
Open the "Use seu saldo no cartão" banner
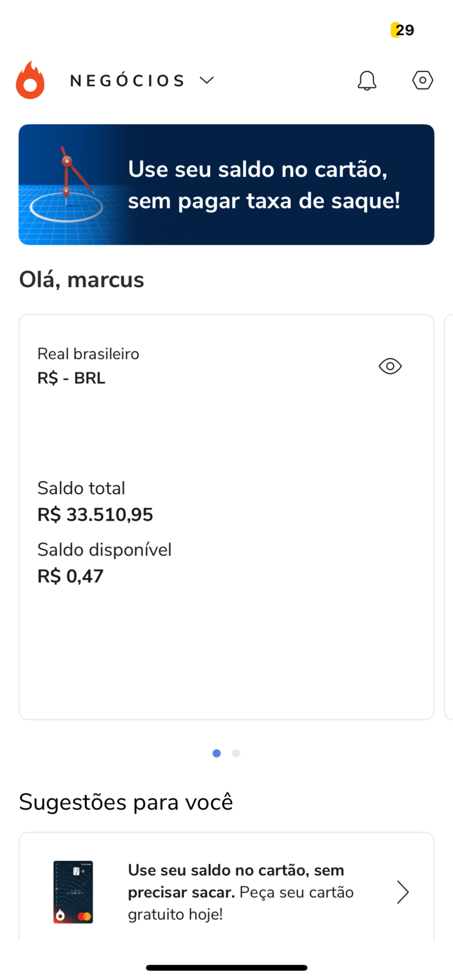[263, 185]
